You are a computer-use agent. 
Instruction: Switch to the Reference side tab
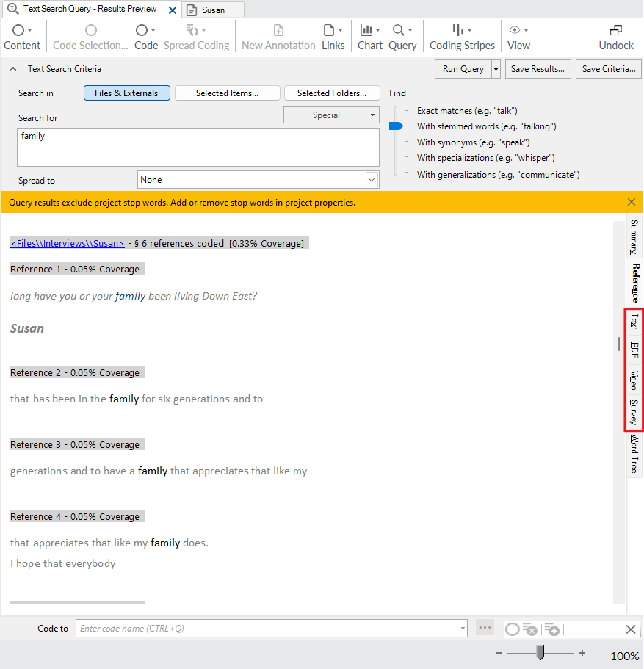[x=635, y=283]
